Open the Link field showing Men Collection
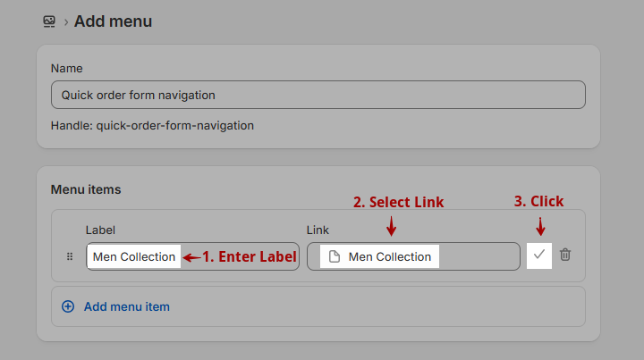The image size is (644, 360). click(413, 256)
